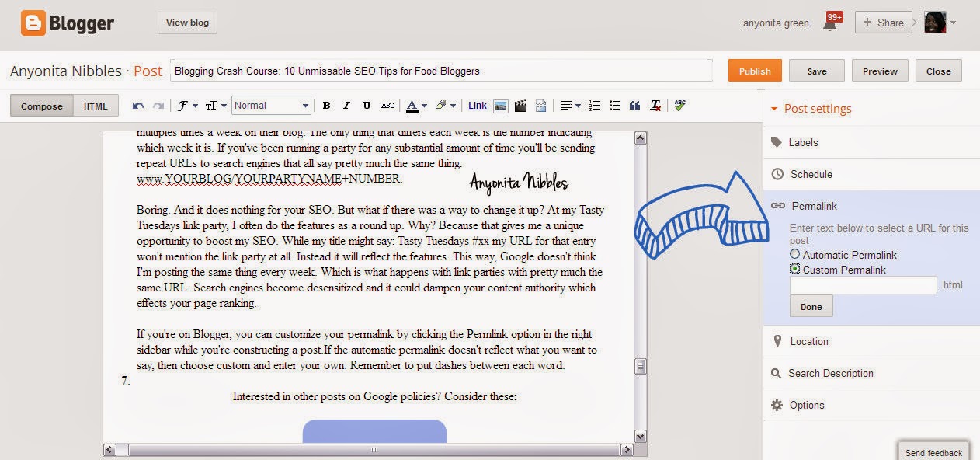Click the Permalink section header
This screenshot has width=980, height=460.
click(x=814, y=206)
